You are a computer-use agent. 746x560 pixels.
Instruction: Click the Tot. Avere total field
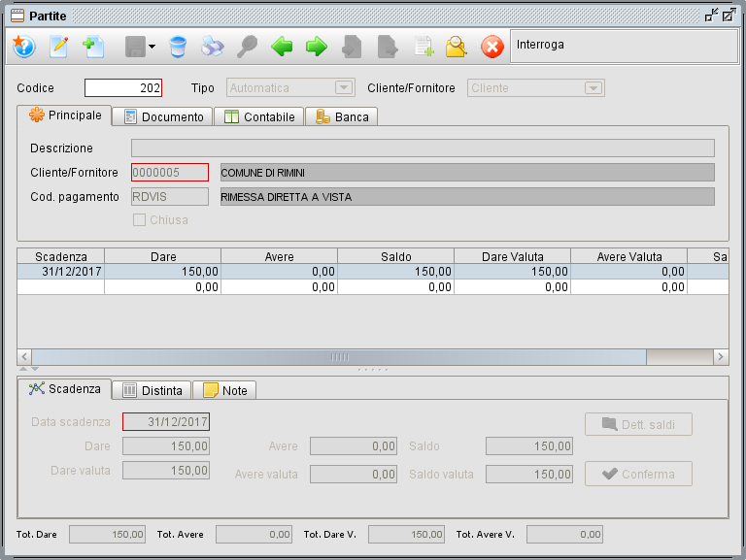coord(254,535)
